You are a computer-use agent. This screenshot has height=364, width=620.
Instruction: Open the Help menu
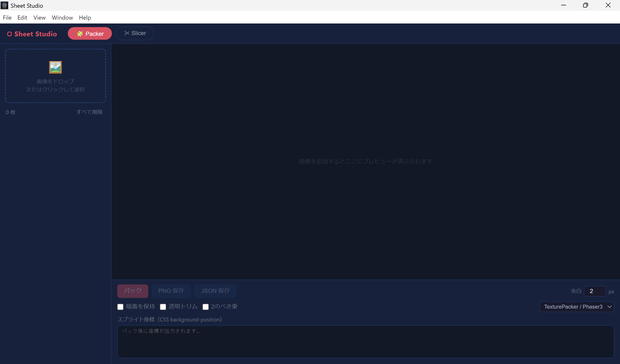tap(85, 17)
